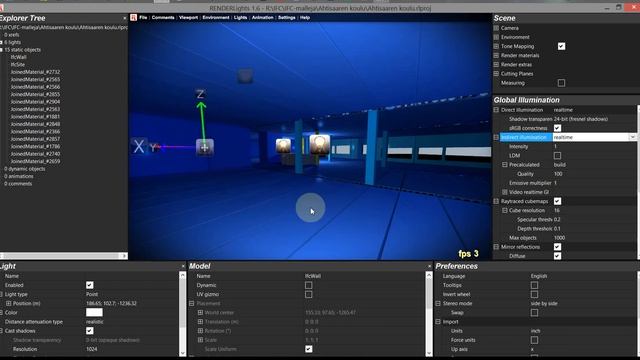Expand the Environment section in Scene
The image size is (640, 360).
496,37
